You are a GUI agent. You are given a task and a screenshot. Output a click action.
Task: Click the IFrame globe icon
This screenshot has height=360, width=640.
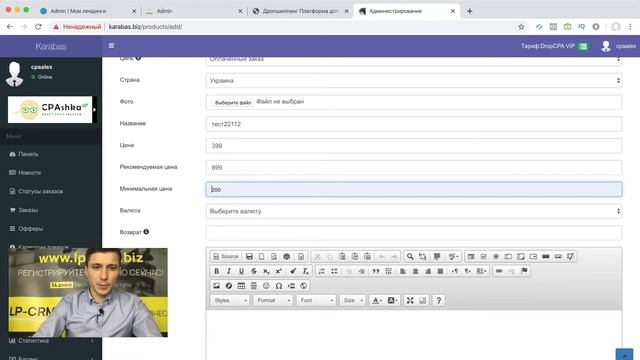[x=303, y=286]
